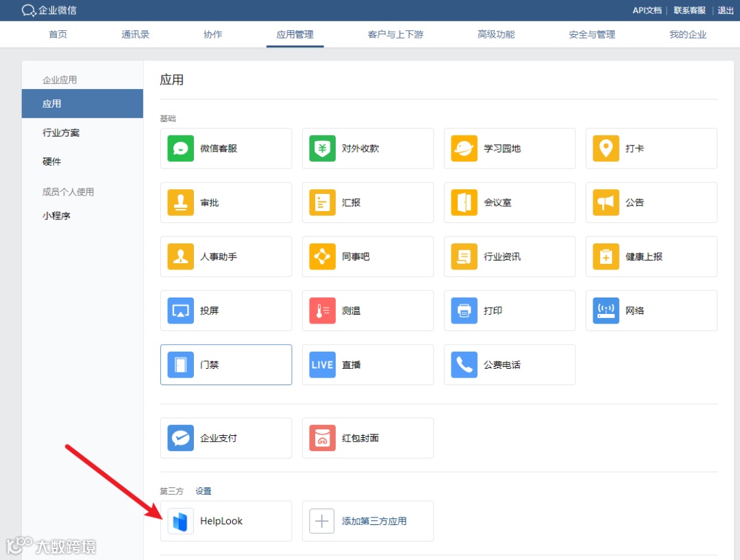Select the 会议室 meeting room app
Image resolution: width=740 pixels, height=560 pixels.
[510, 202]
